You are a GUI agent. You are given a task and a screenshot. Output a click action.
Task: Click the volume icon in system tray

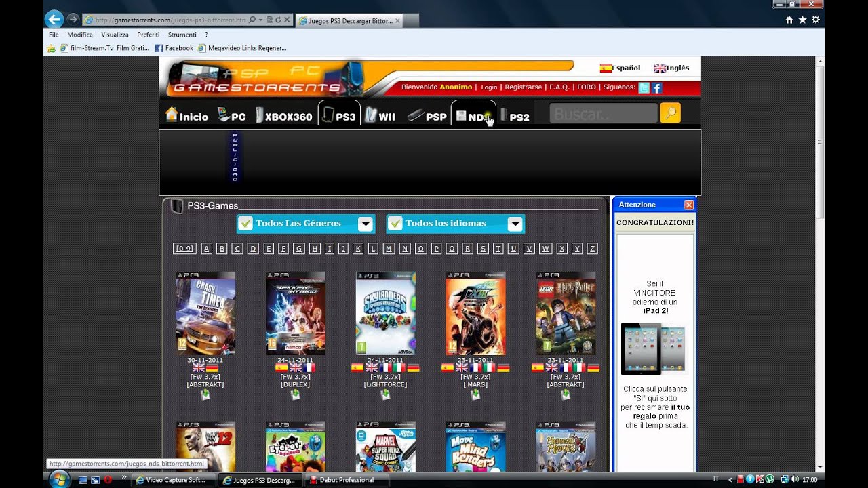tap(794, 479)
